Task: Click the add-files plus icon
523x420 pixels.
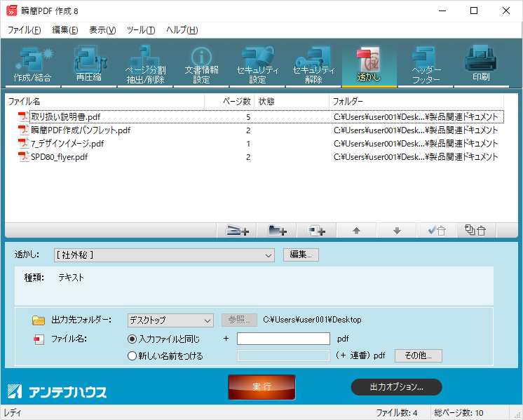Action: coord(317,231)
